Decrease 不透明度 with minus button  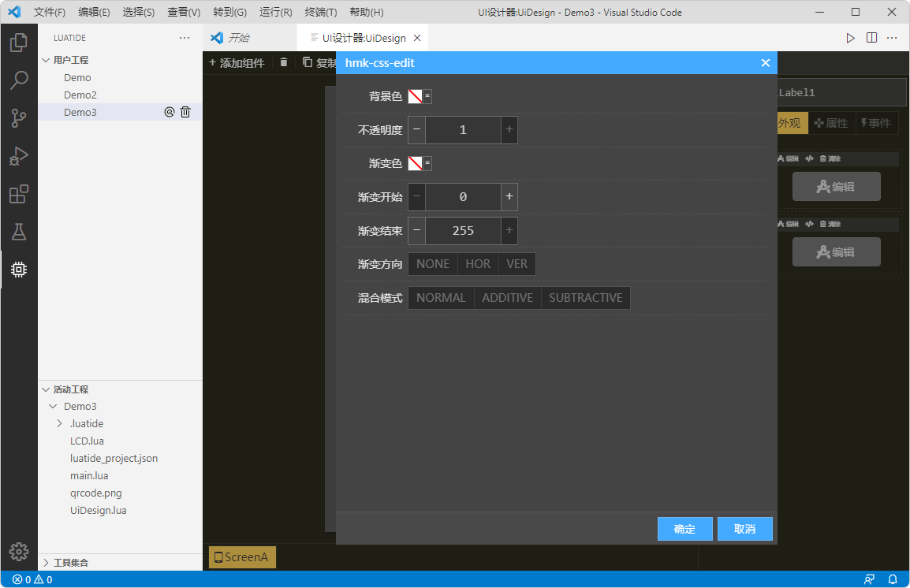point(416,130)
